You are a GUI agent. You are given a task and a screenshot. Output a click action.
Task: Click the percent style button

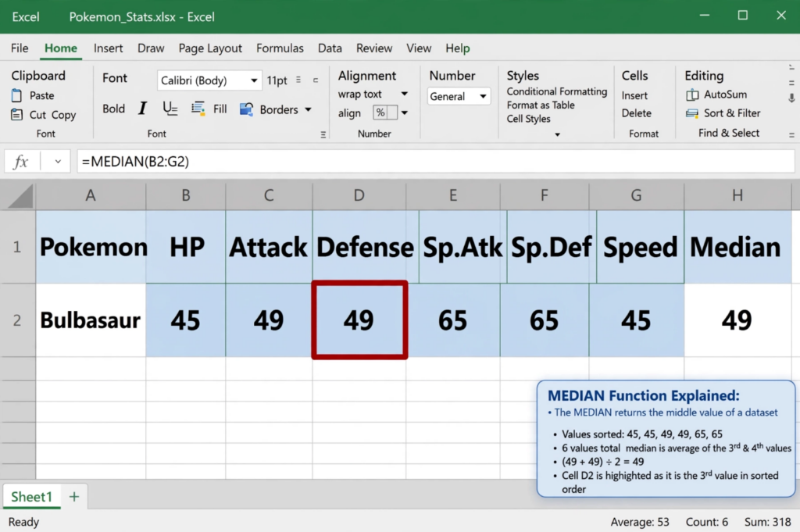pyautogui.click(x=380, y=112)
